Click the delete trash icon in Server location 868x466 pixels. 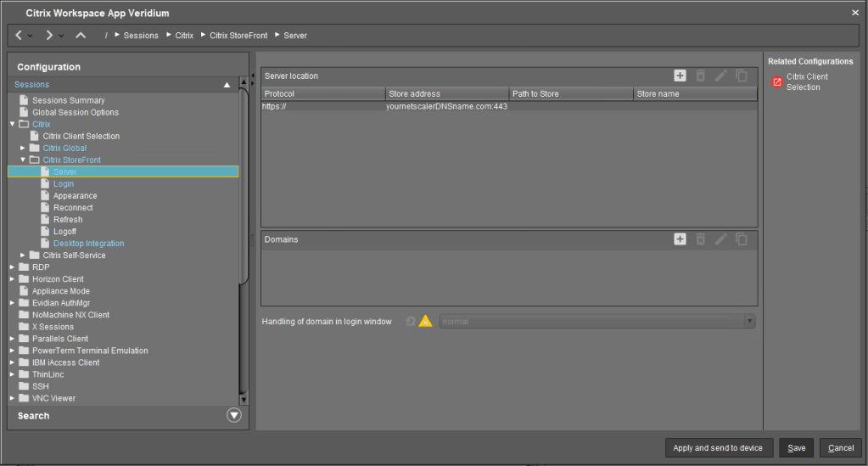[x=700, y=76]
